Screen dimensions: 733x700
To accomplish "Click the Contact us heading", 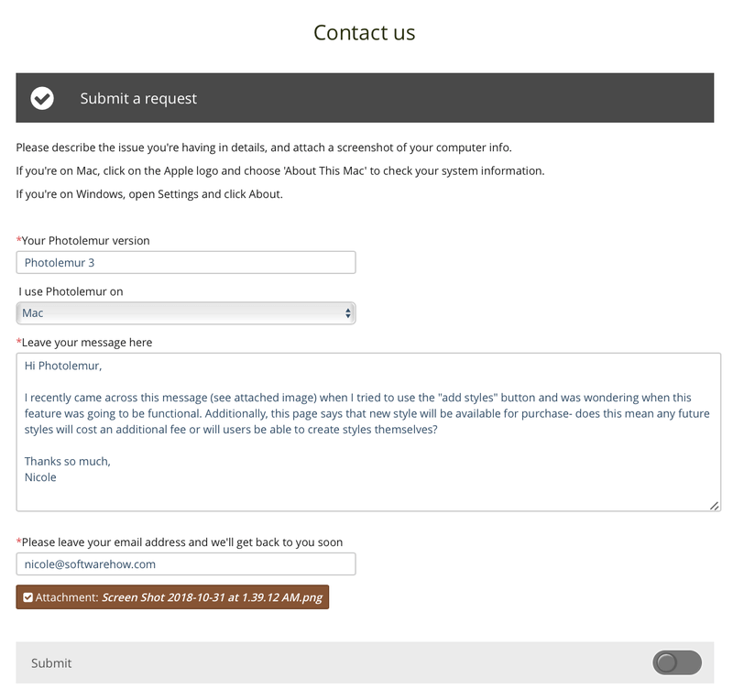I will [x=364, y=33].
